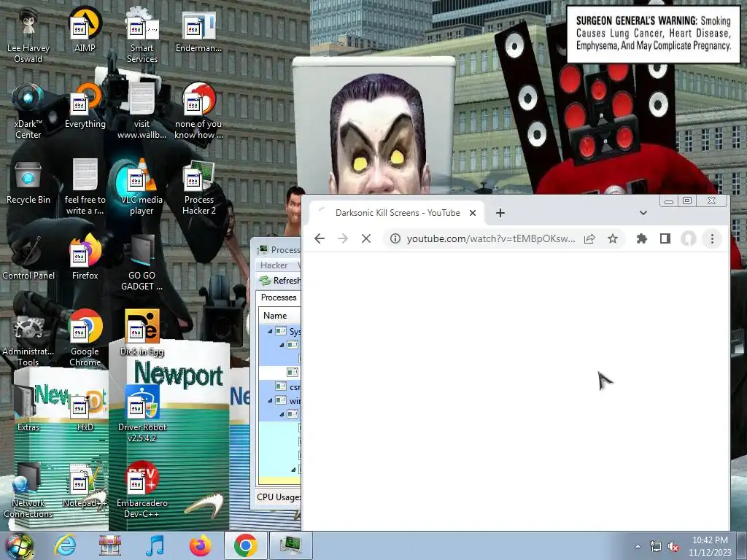The width and height of the screenshot is (747, 560).
Task: Launch Firefox from the desktop
Action: pos(85,257)
